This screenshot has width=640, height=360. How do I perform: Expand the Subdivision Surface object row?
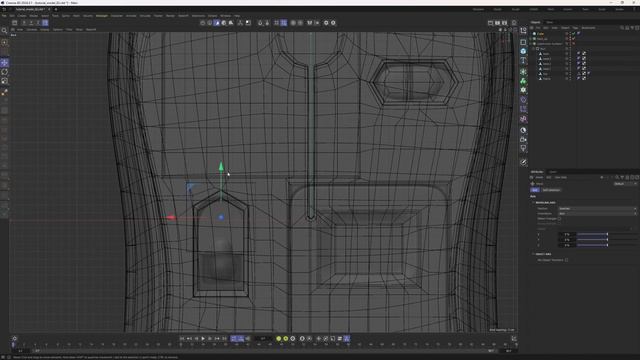[531, 44]
